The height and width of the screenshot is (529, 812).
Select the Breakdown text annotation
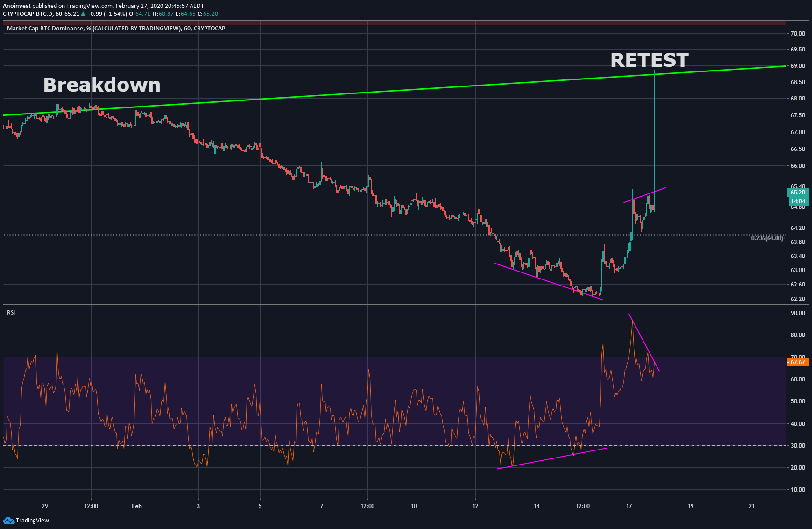[102, 85]
